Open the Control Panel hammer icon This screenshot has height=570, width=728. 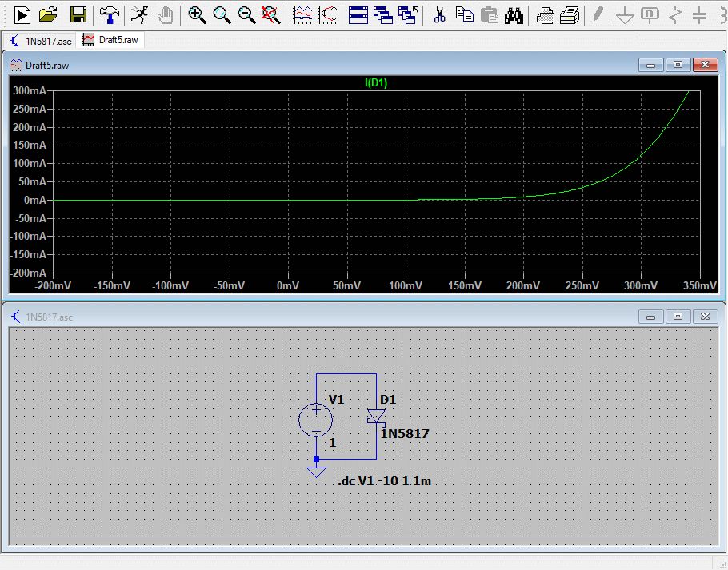109,14
